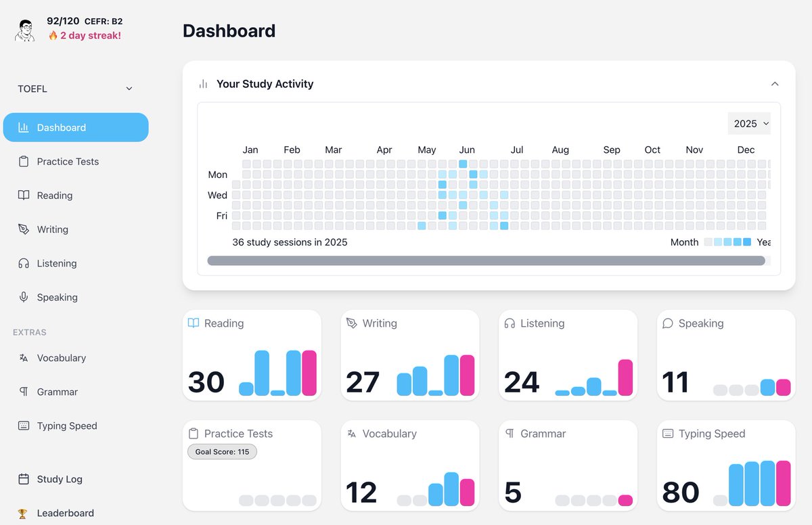Click the pink bar in Reading chart
Viewport: 812px width, 525px height.
click(x=309, y=373)
